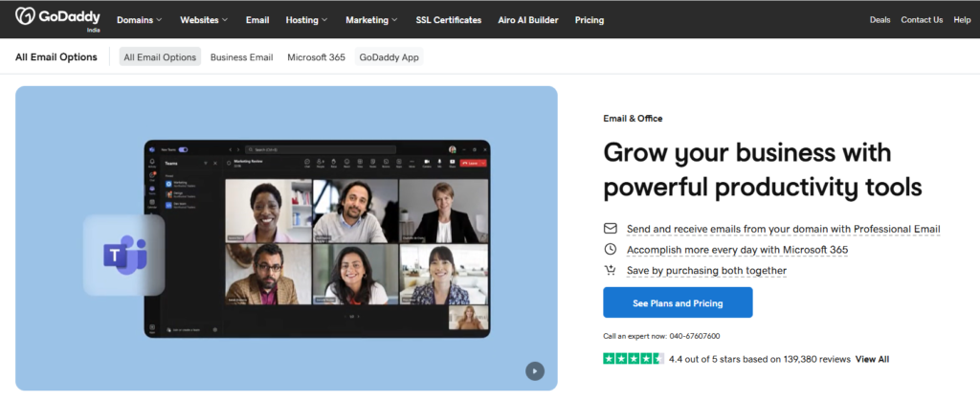Click the red Leave button in Teams mockup
Viewport: 980px width, 402px height.
pyautogui.click(x=473, y=163)
